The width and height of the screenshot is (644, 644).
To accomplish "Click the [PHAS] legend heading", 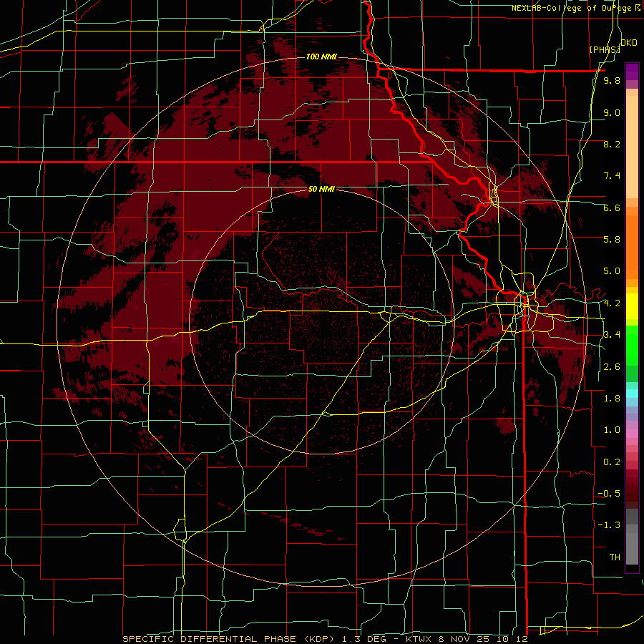I will coord(605,49).
